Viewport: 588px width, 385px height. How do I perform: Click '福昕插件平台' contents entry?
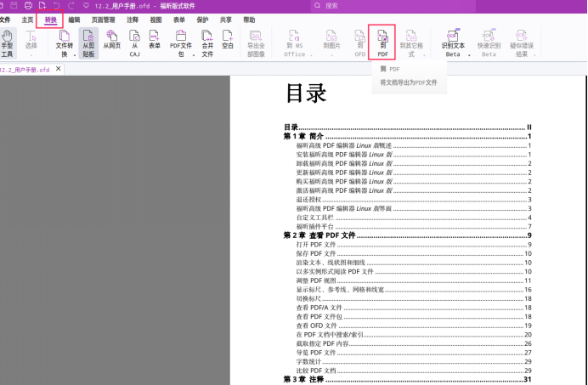pos(414,227)
